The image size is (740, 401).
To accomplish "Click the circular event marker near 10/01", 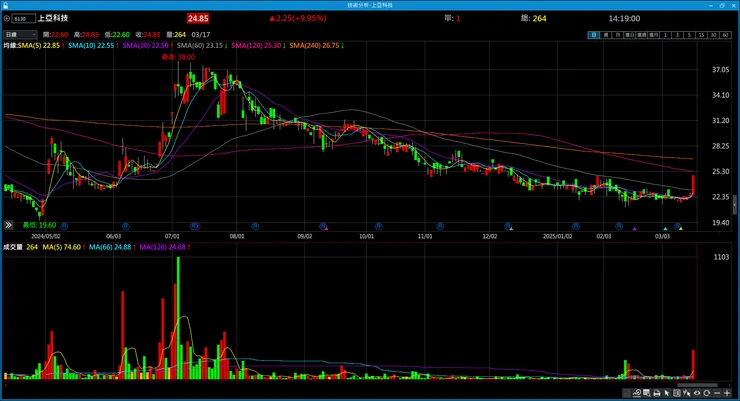I will [x=378, y=226].
